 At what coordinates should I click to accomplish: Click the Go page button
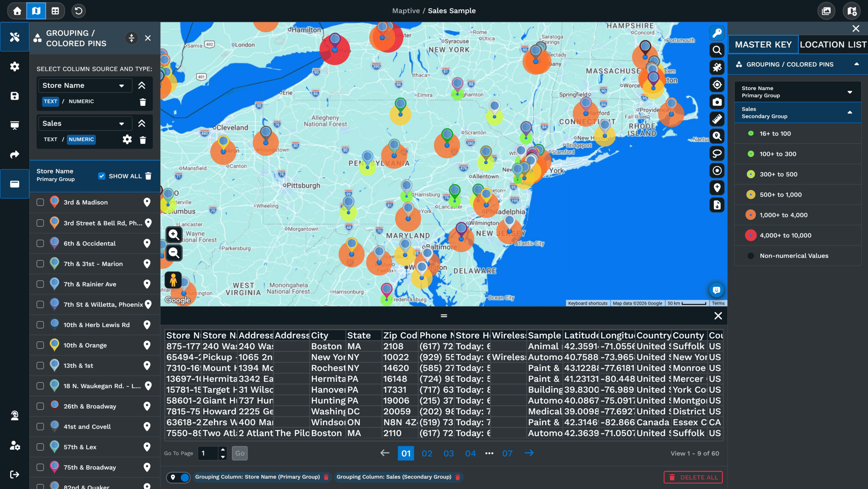pyautogui.click(x=240, y=453)
